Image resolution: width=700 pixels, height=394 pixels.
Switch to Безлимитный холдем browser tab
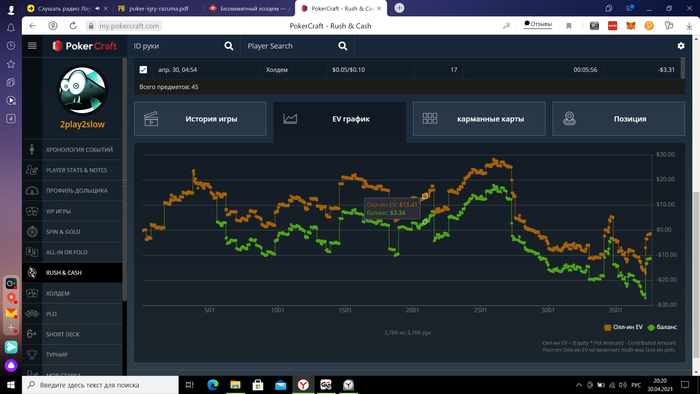tap(250, 8)
